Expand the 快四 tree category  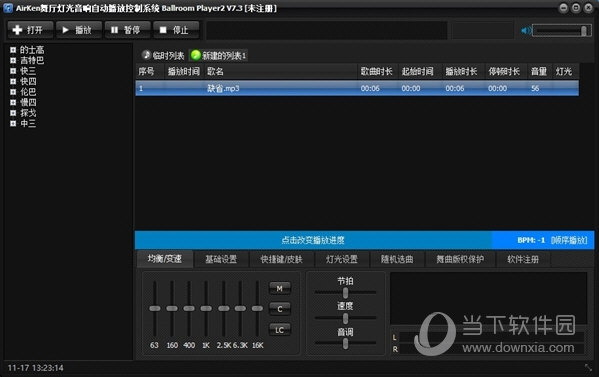point(13,81)
